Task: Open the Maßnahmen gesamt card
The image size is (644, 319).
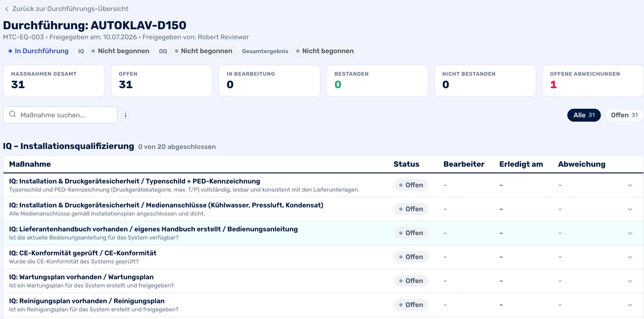Action: click(54, 81)
